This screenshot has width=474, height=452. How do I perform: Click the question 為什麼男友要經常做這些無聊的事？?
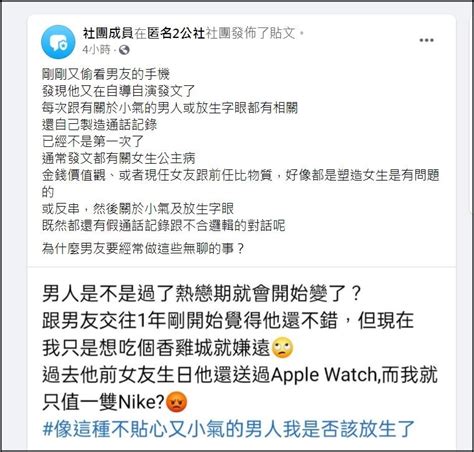144,248
